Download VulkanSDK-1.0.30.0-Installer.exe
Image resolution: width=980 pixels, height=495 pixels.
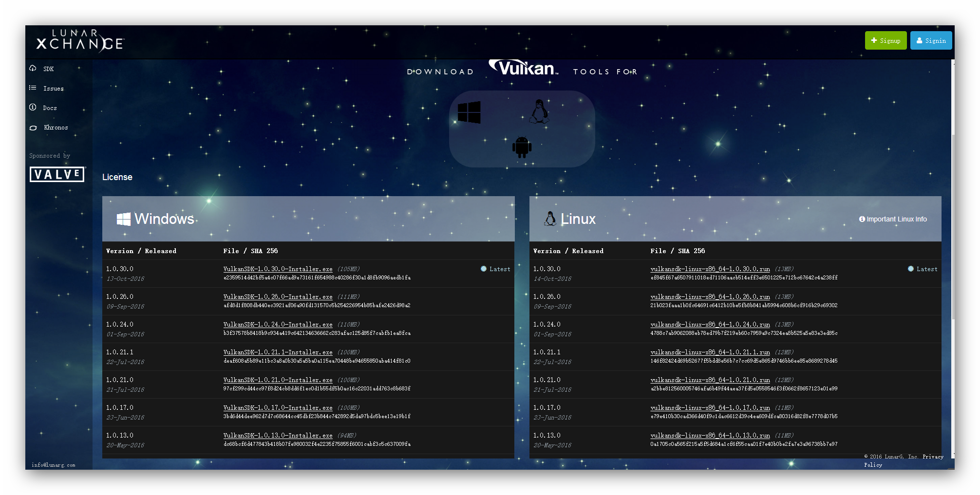click(278, 269)
